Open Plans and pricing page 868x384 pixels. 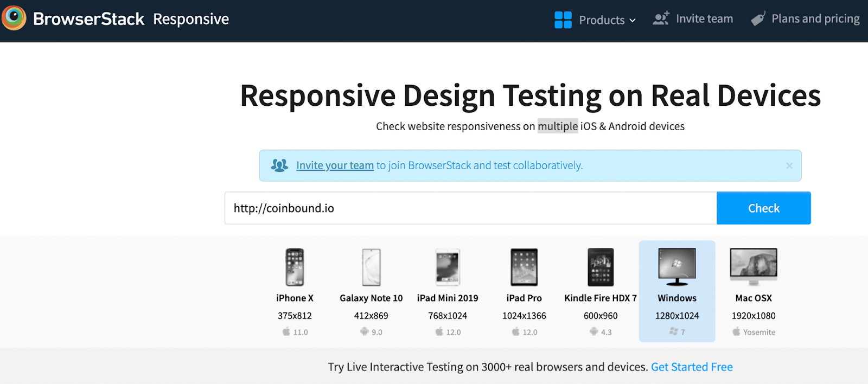[815, 18]
